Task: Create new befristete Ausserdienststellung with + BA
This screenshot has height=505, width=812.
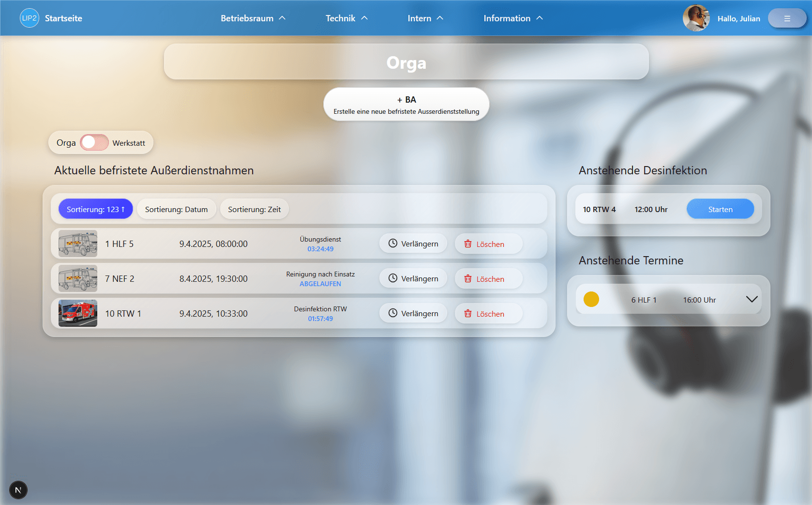Action: tap(406, 105)
